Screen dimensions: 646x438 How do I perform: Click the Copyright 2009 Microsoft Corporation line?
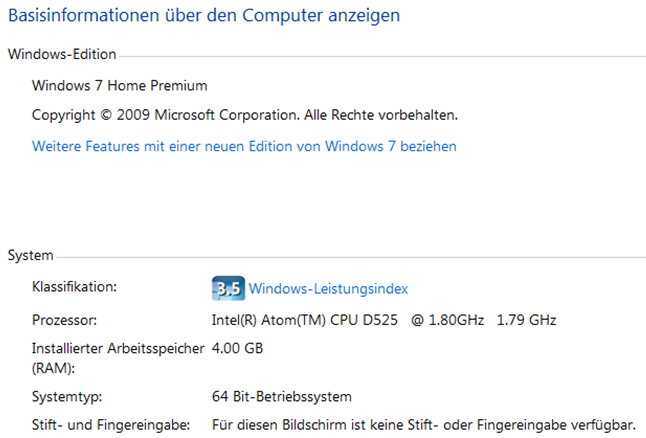245,115
